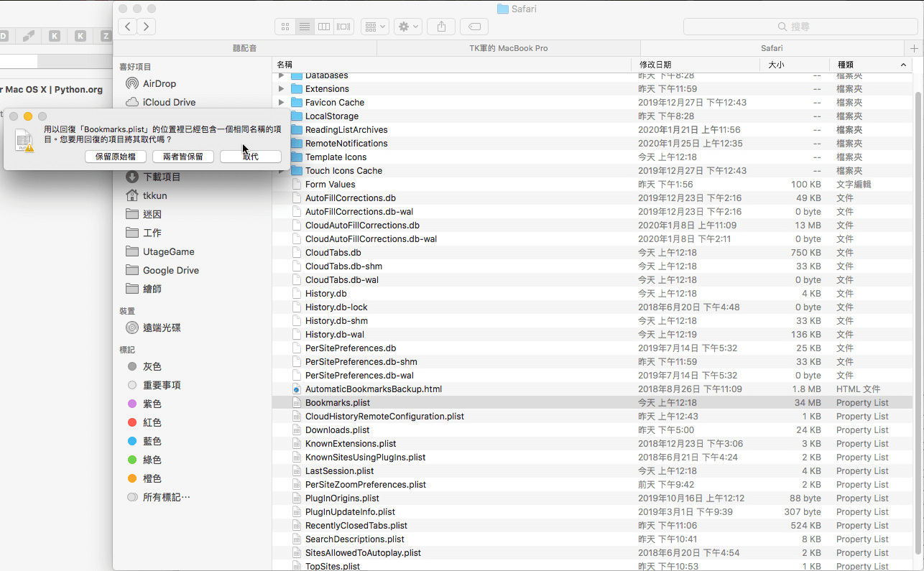Go forward in Finder navigation
The height and width of the screenshot is (571, 924).
[x=147, y=27]
